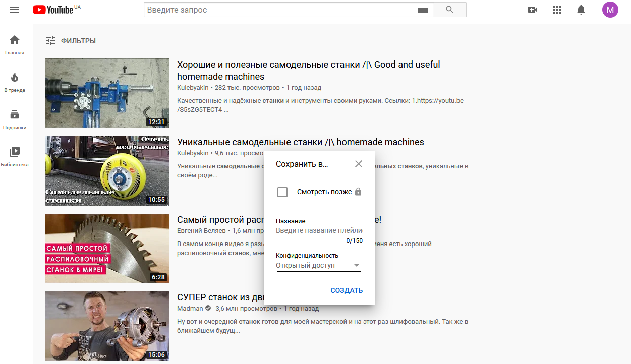
Task: Open Библиотека in sidebar
Action: (x=15, y=156)
